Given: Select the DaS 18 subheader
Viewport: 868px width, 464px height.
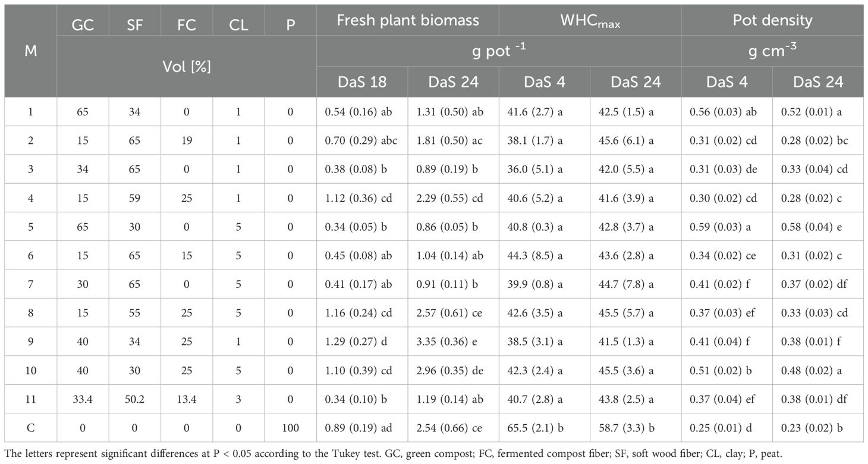Looking at the screenshot, I should [x=363, y=82].
